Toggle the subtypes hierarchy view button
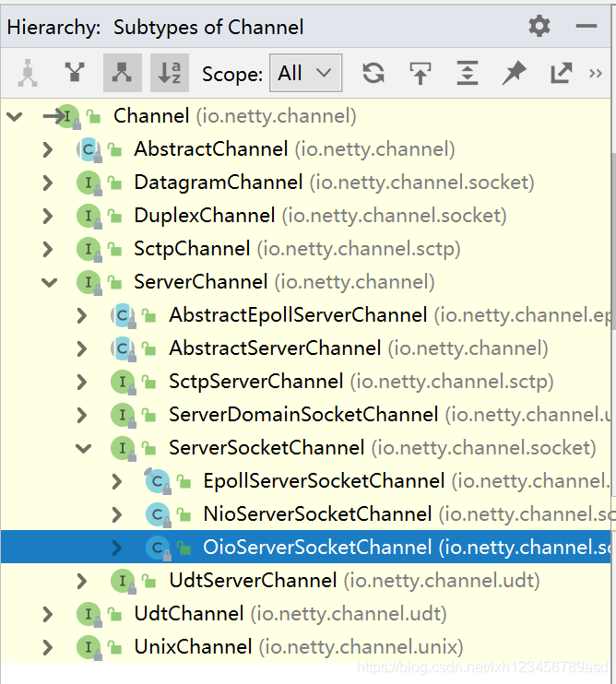Screen dimensions: 616x684 point(122,73)
